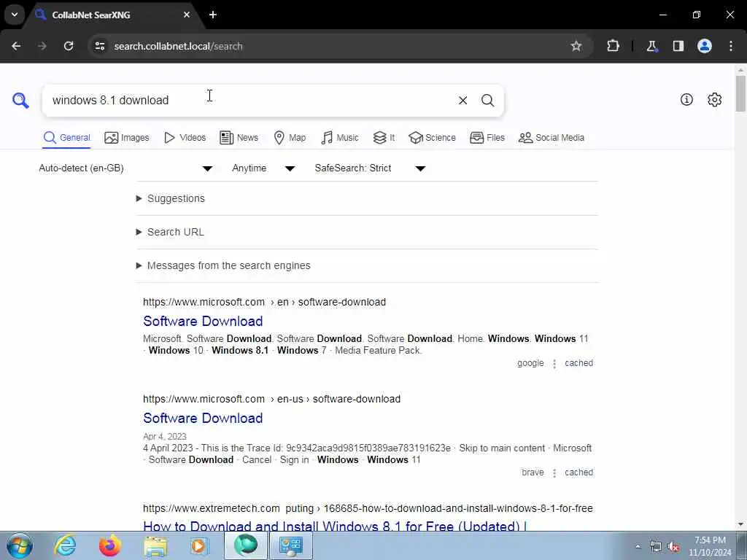Viewport: 747px width, 560px height.
Task: Show hidden tray icons arrow
Action: (638, 546)
